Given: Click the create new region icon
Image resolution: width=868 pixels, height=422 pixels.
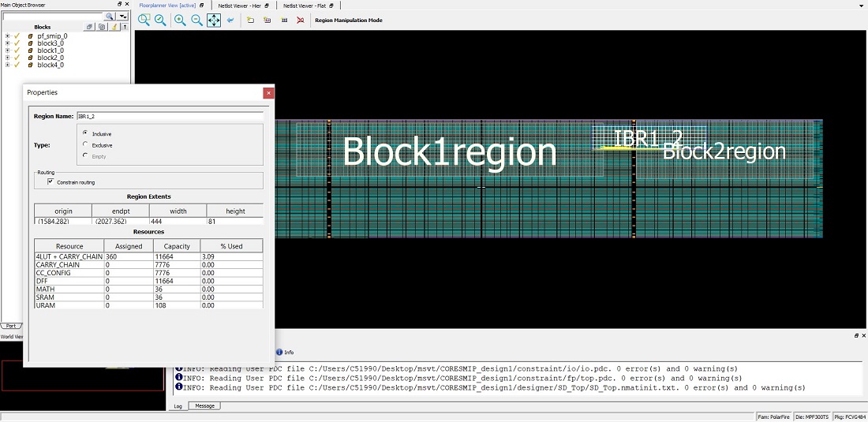Looking at the screenshot, I should tap(251, 21).
